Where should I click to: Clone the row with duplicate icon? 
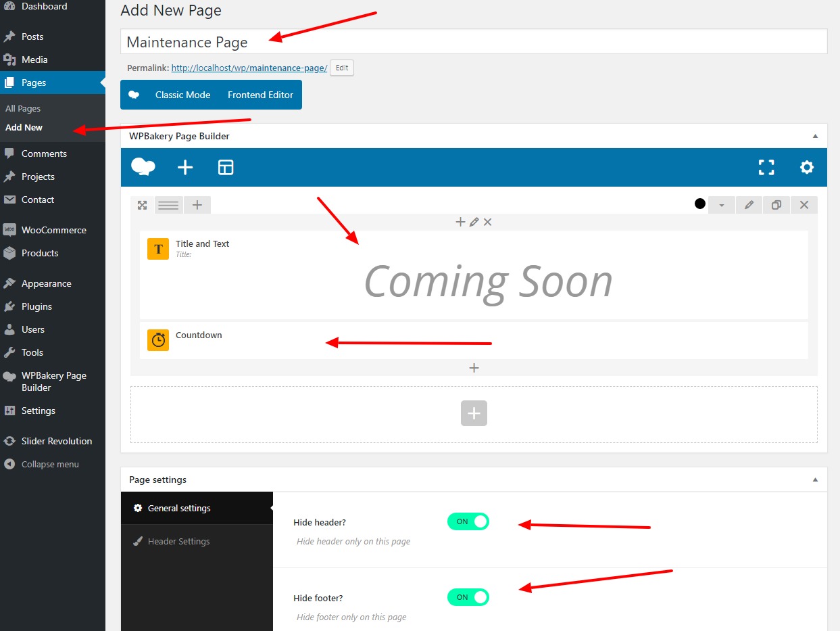click(776, 205)
